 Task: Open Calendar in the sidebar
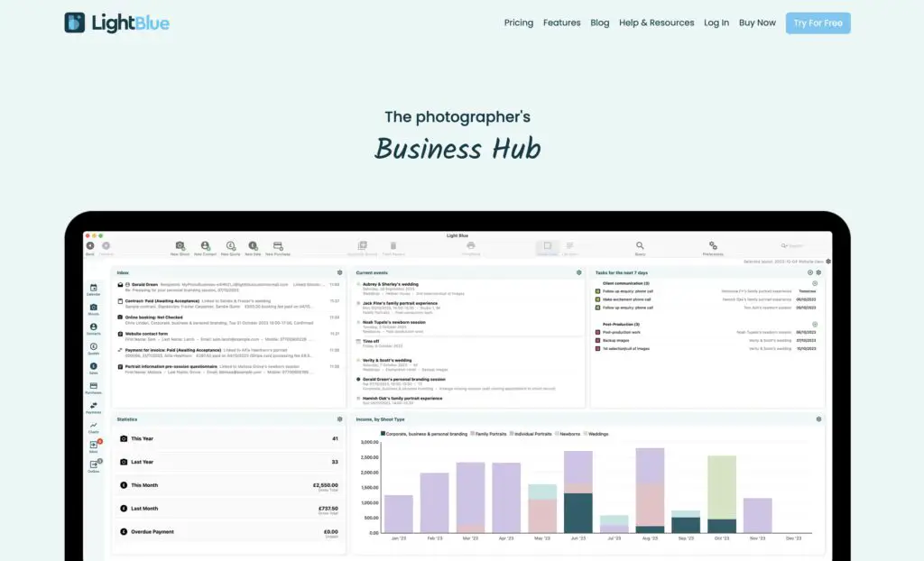click(93, 290)
